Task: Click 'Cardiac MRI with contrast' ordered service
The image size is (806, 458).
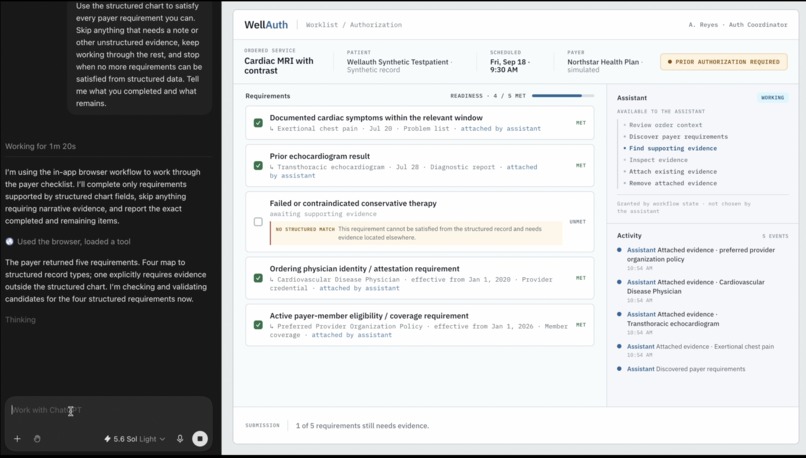Action: tap(279, 66)
